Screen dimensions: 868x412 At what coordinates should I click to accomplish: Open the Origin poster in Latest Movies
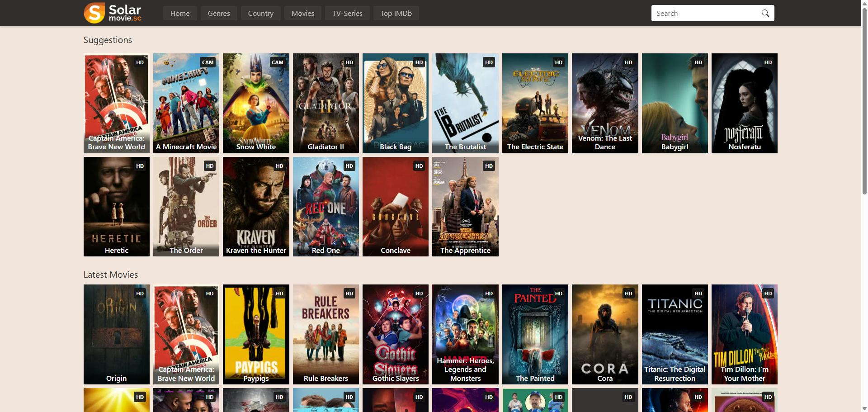[x=117, y=334]
